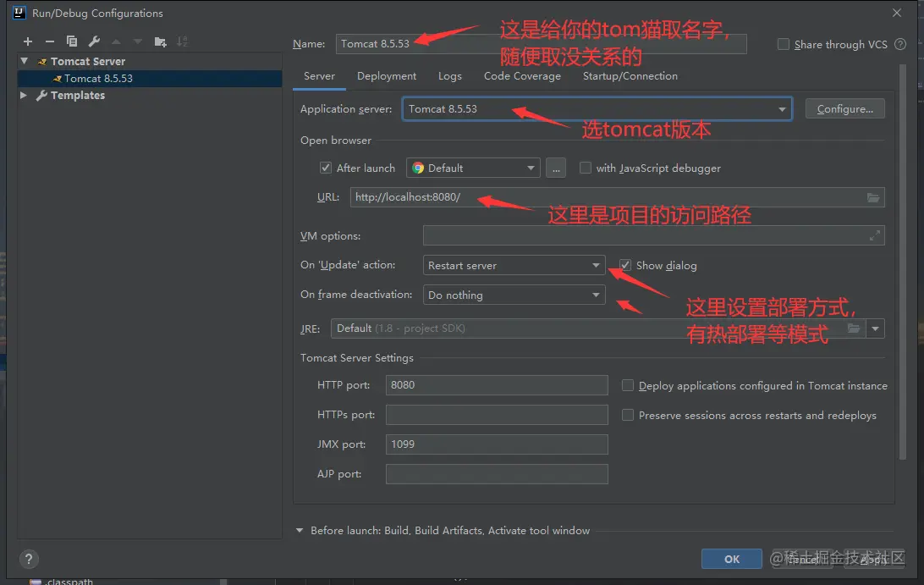Click the JMX port field
This screenshot has height=585, width=924.
(497, 444)
